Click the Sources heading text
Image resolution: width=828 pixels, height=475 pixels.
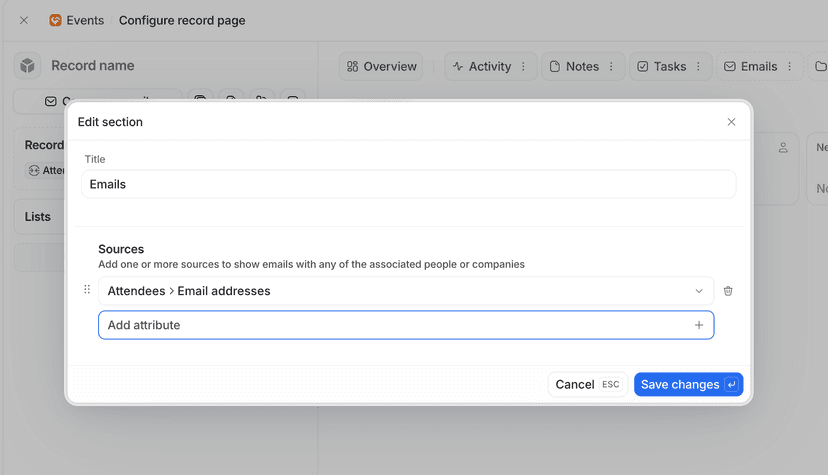click(121, 249)
